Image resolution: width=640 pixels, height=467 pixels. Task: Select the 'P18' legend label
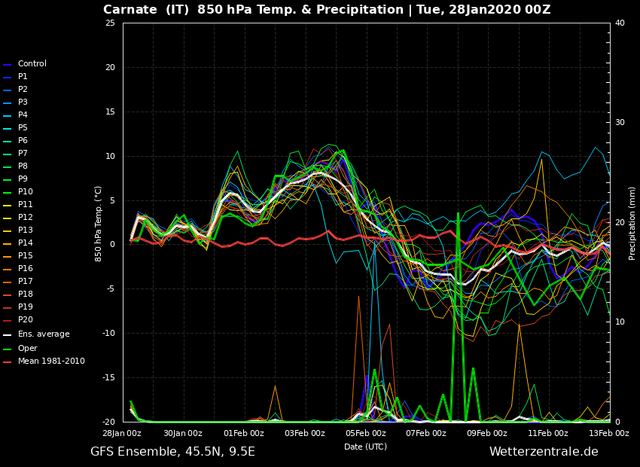(x=25, y=294)
